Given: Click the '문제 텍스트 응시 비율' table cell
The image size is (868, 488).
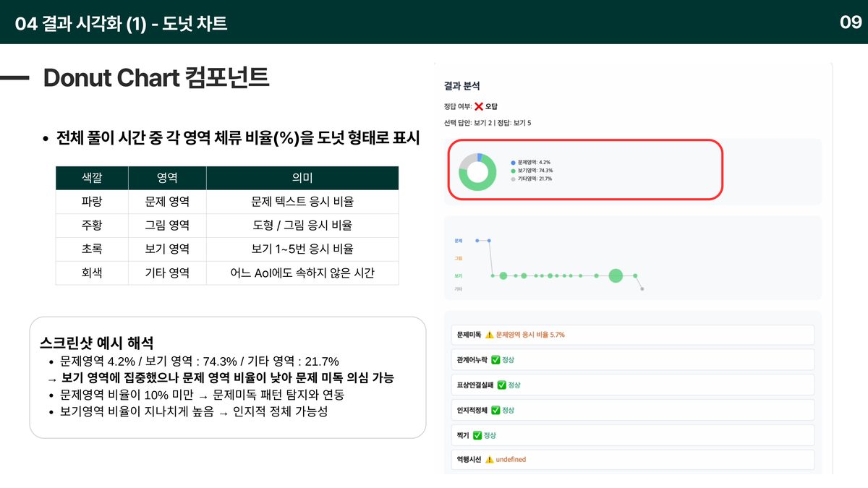Looking at the screenshot, I should (302, 202).
